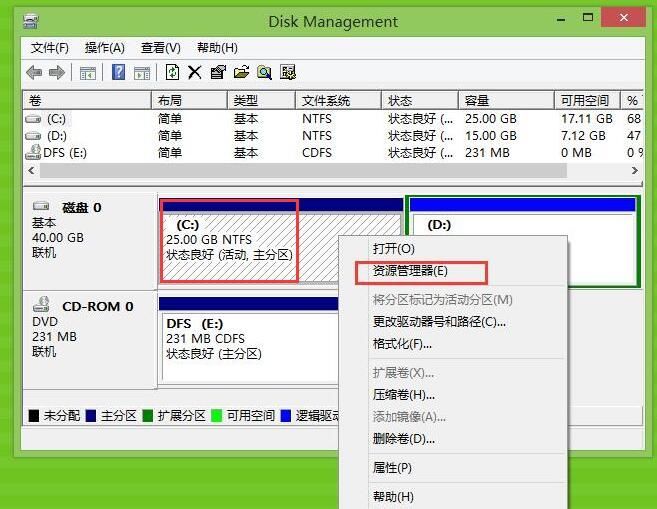
Task: Click the CD-ROM 0 drive icon
Action: tap(41, 304)
